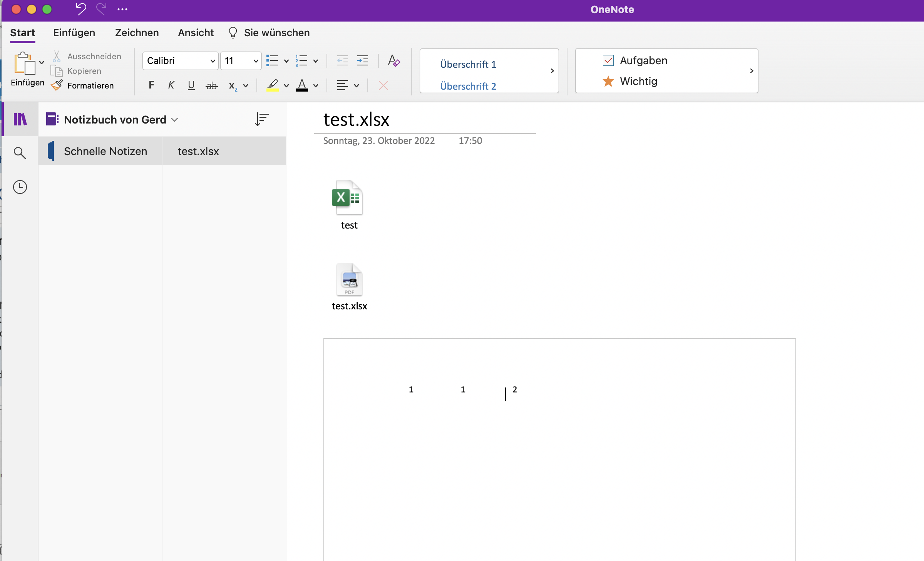Click the Undo arrow in title bar
Image resolution: width=924 pixels, height=561 pixels.
pos(80,9)
